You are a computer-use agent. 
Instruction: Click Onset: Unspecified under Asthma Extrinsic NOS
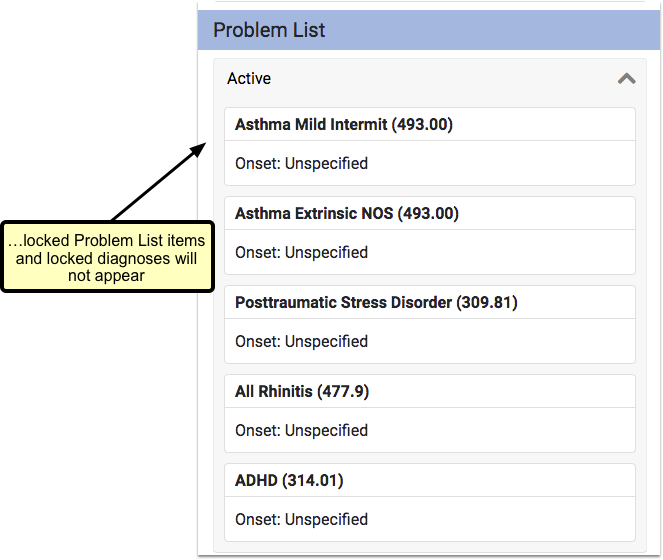point(301,253)
